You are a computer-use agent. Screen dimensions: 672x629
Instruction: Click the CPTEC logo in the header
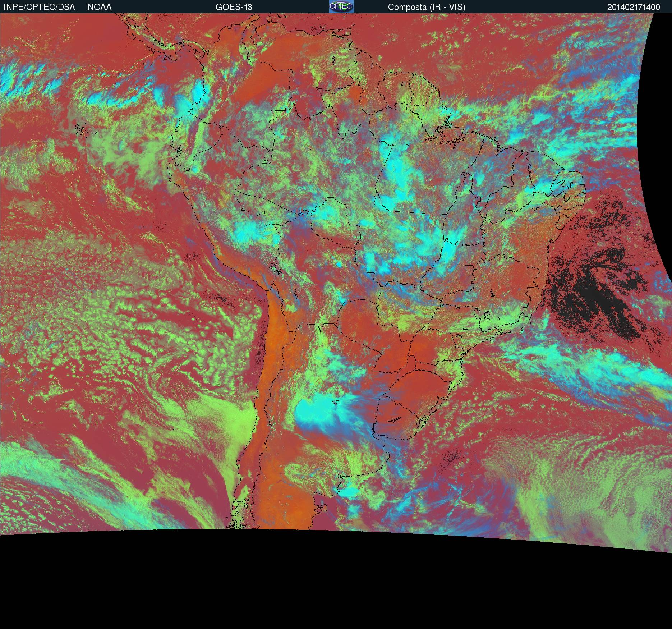pyautogui.click(x=341, y=6)
